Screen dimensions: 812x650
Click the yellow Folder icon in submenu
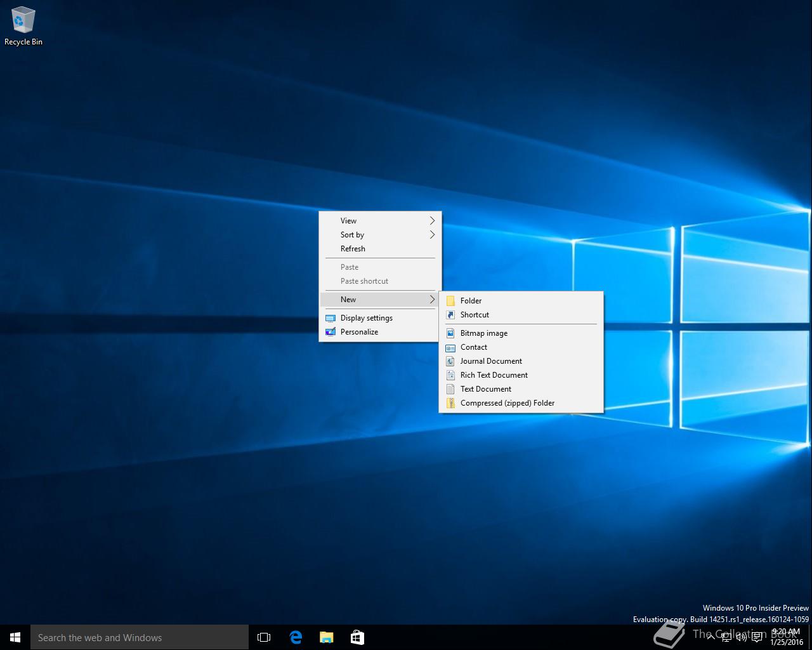(x=450, y=301)
